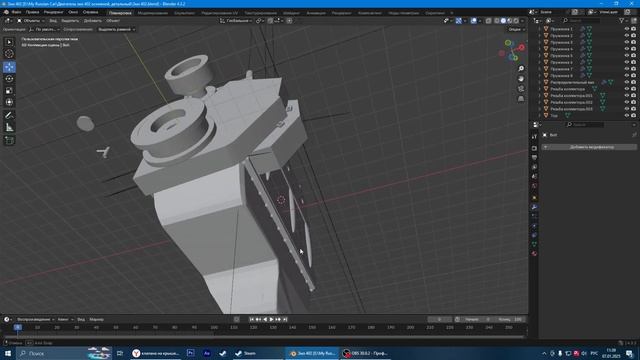Open the Output properties tab
Screen dimensions: 640x360
(534, 158)
